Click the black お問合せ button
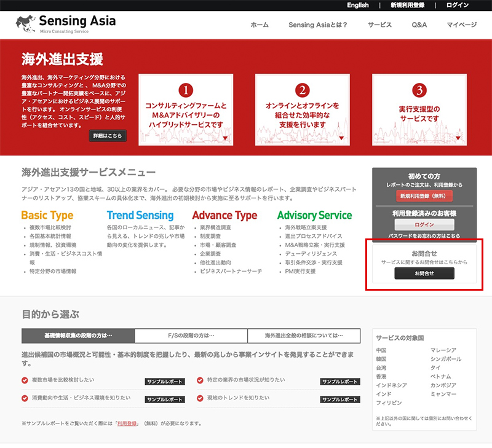This screenshot has height=448, width=492. (x=424, y=273)
